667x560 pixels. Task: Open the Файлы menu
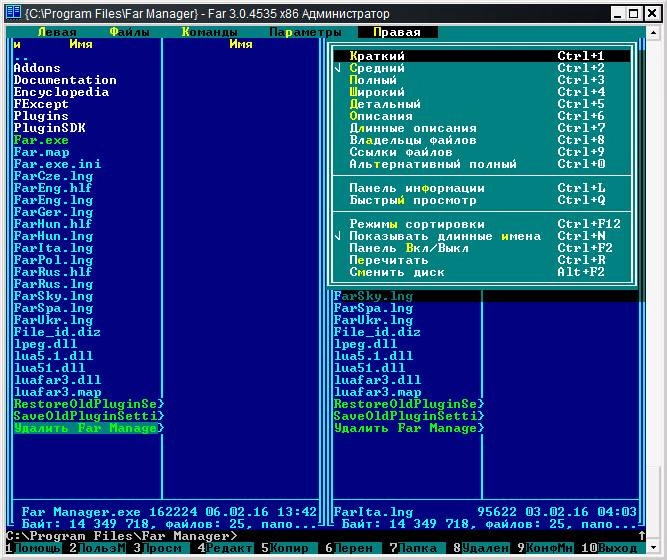point(130,32)
